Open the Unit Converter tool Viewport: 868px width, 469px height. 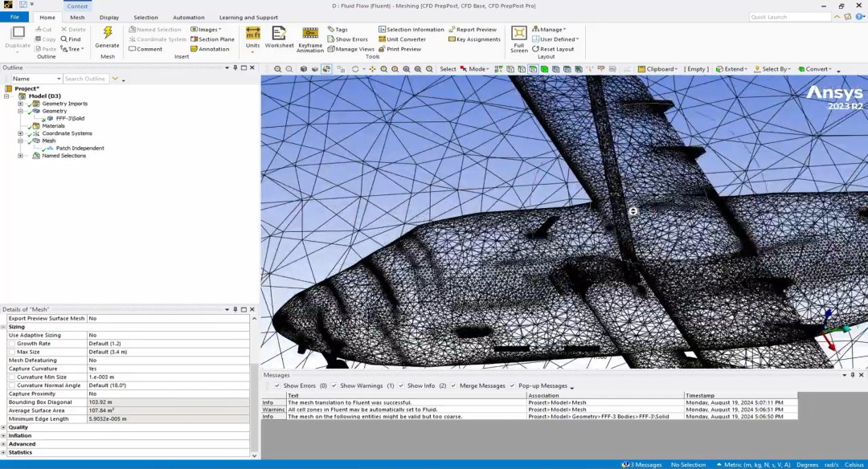pos(402,39)
